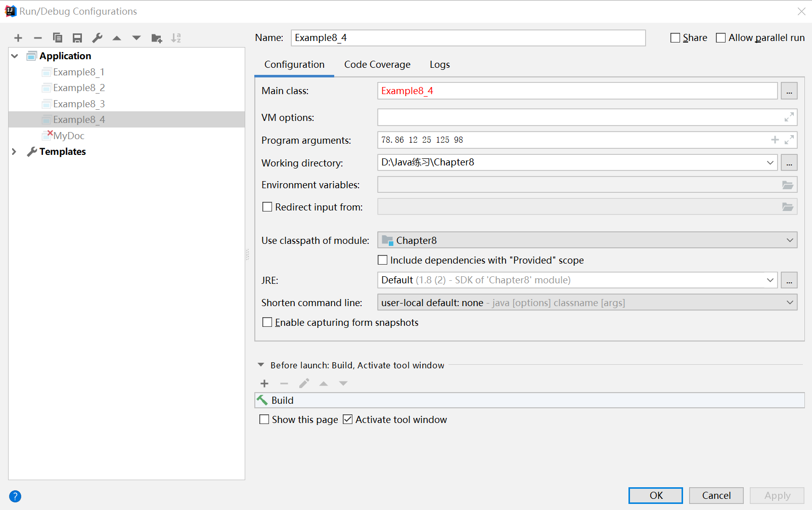Click the save configuration floppy disk icon
The width and height of the screenshot is (812, 510).
pos(77,38)
